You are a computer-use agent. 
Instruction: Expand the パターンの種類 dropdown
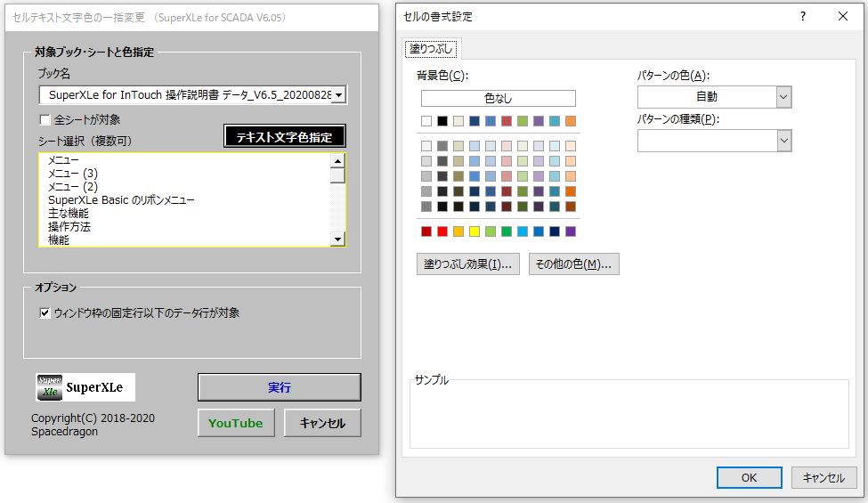pyautogui.click(x=783, y=141)
